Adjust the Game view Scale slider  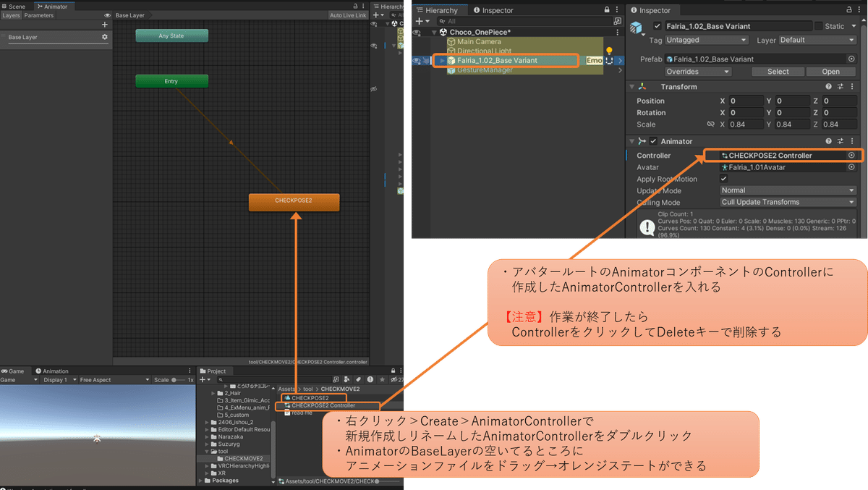point(178,380)
